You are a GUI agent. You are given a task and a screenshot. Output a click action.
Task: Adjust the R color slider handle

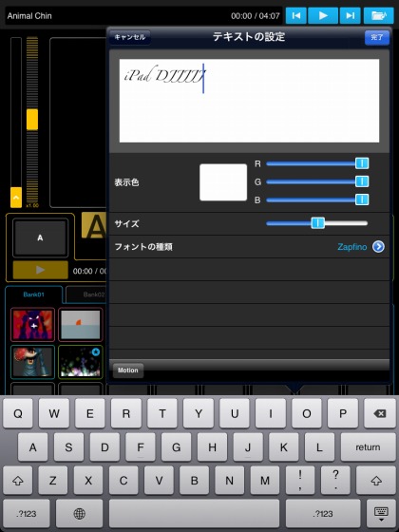coord(362,163)
